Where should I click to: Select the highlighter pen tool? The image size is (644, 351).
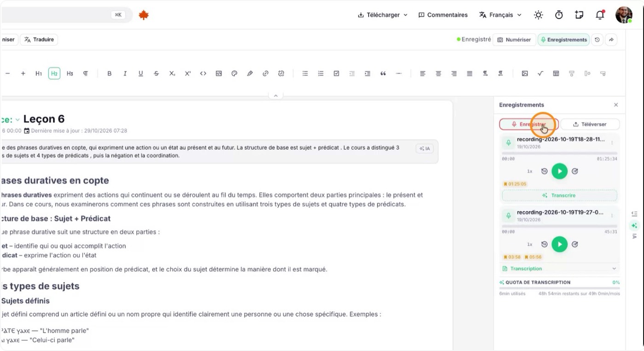tap(250, 73)
